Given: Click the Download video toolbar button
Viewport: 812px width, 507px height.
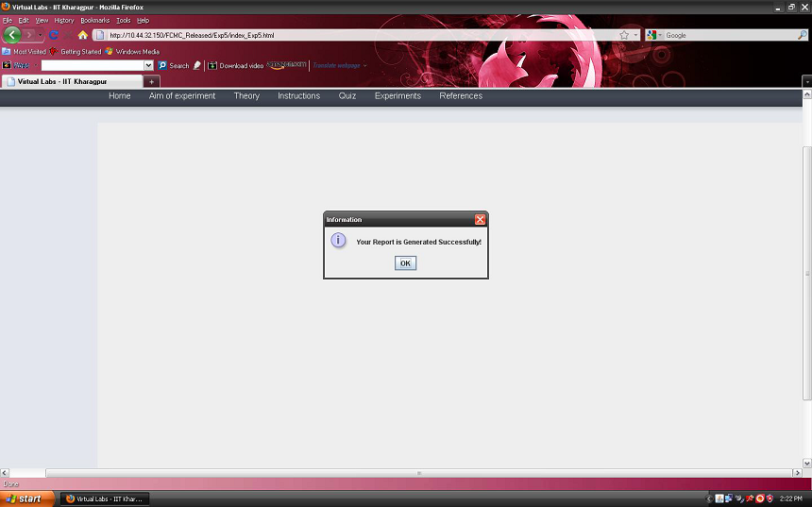Looking at the screenshot, I should [235, 66].
